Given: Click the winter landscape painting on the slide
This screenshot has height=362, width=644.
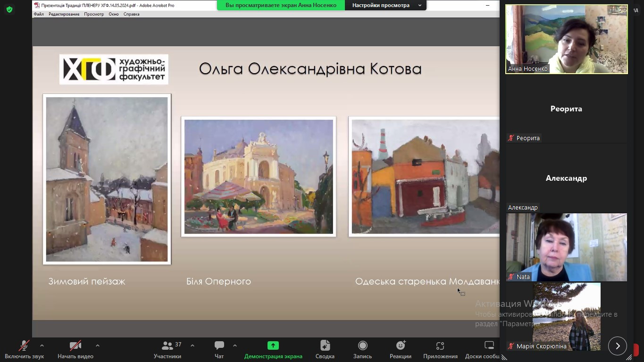Looking at the screenshot, I should tap(107, 179).
